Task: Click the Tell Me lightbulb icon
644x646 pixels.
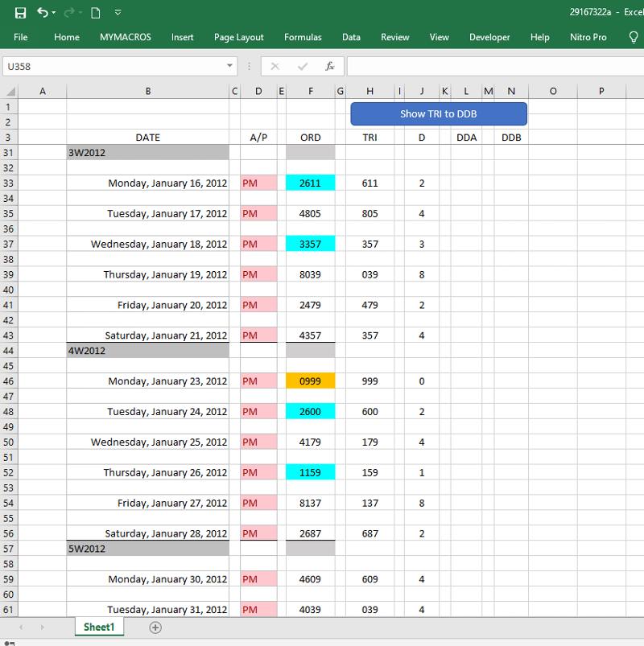Action: pos(634,37)
